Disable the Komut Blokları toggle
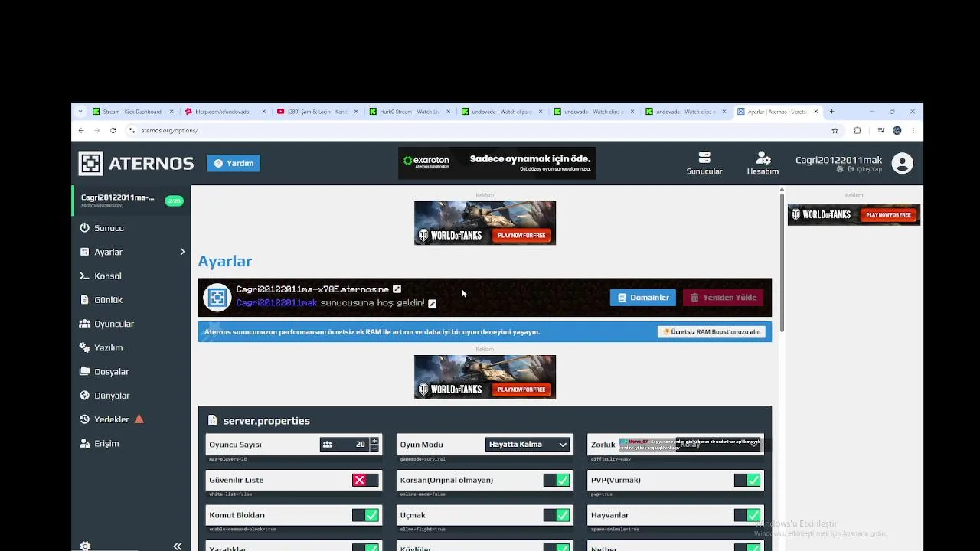The width and height of the screenshot is (980, 551). [365, 515]
